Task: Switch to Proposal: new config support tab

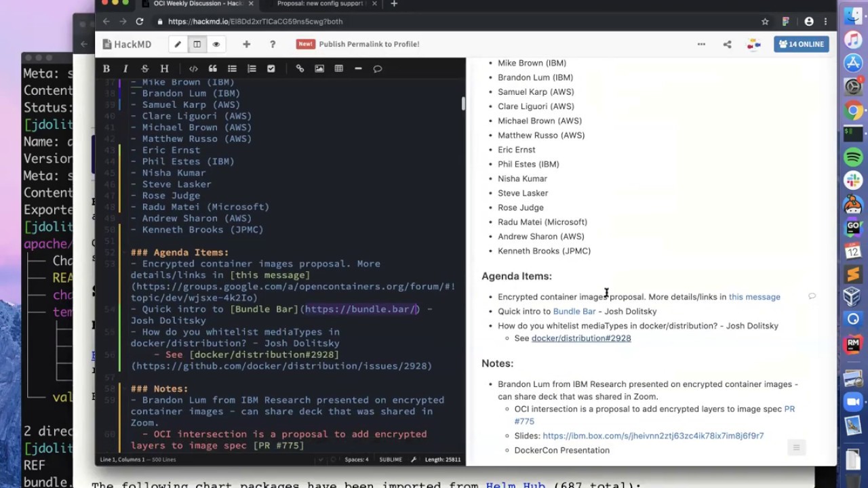Action: (319, 4)
